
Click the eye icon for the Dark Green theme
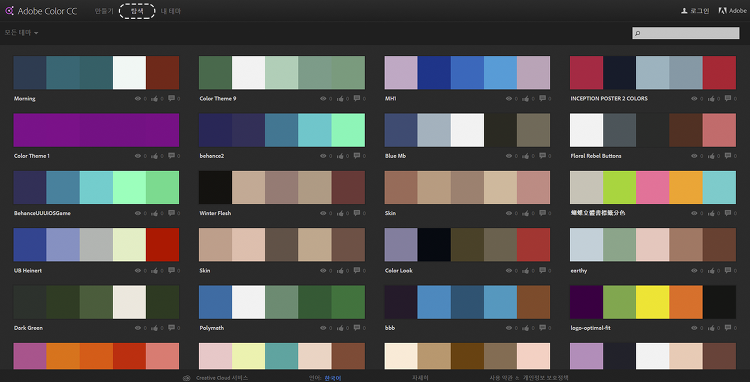pos(138,328)
